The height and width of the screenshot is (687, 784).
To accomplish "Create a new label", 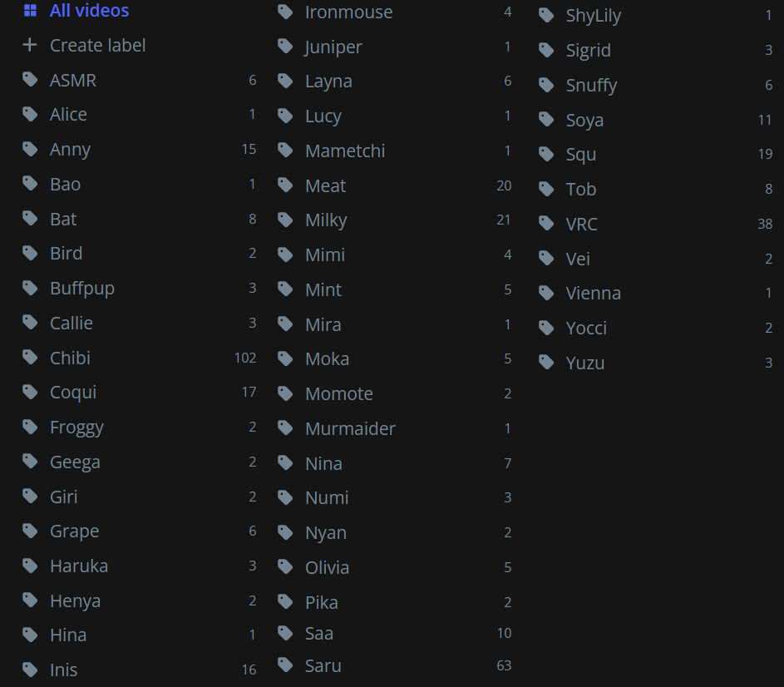I will 97,45.
